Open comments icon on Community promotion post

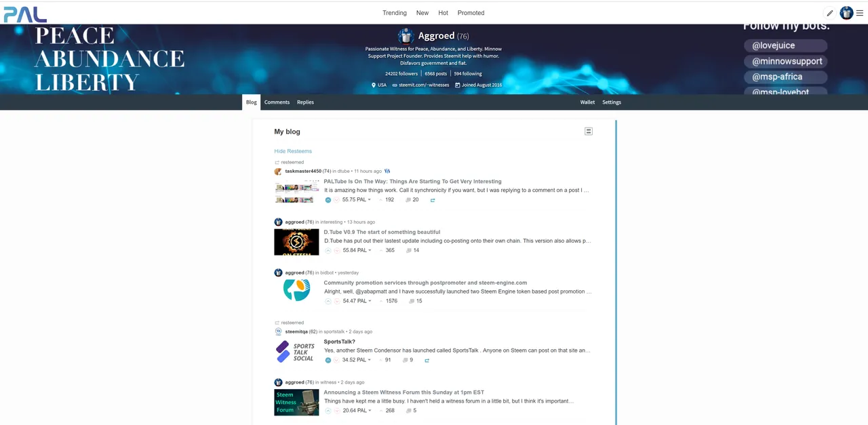tap(412, 301)
